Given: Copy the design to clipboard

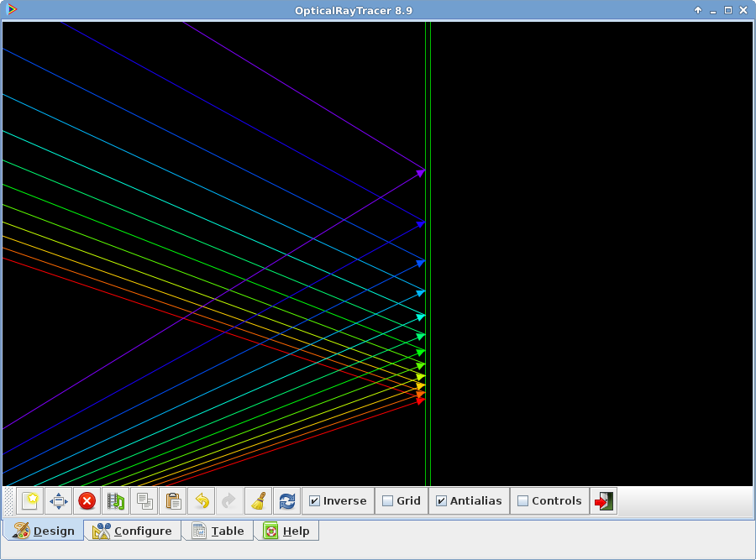Looking at the screenshot, I should (x=144, y=500).
